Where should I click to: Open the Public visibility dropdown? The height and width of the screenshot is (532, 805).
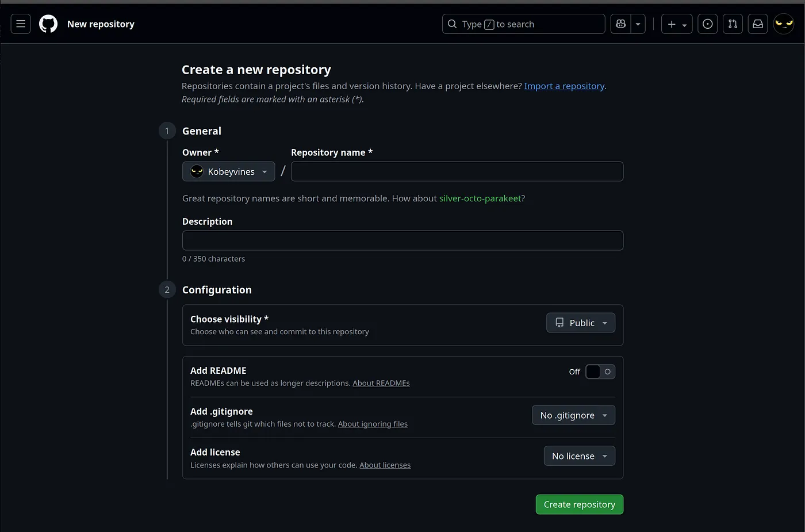coord(581,323)
